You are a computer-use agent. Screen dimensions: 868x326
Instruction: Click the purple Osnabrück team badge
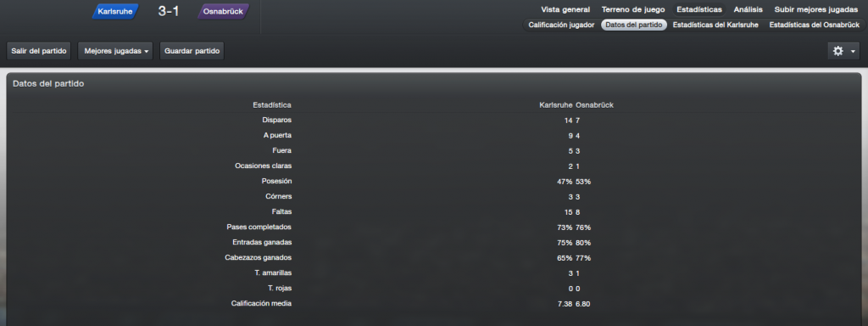pyautogui.click(x=223, y=11)
